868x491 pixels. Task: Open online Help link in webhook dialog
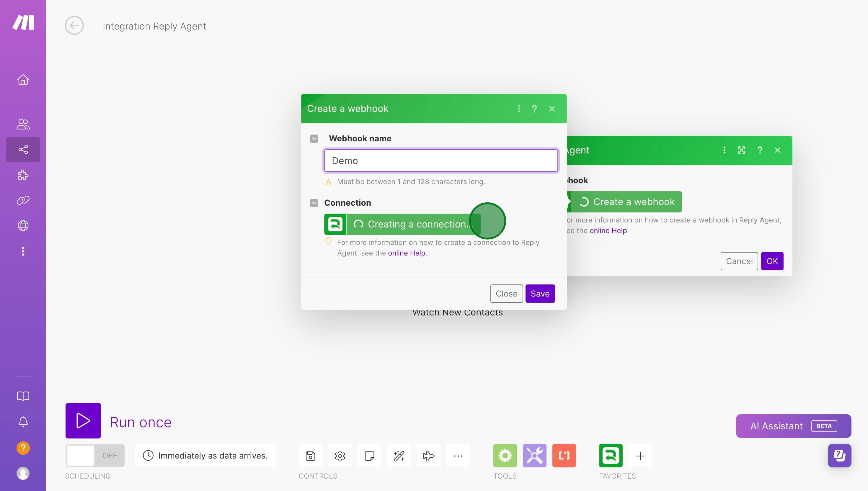(x=407, y=253)
